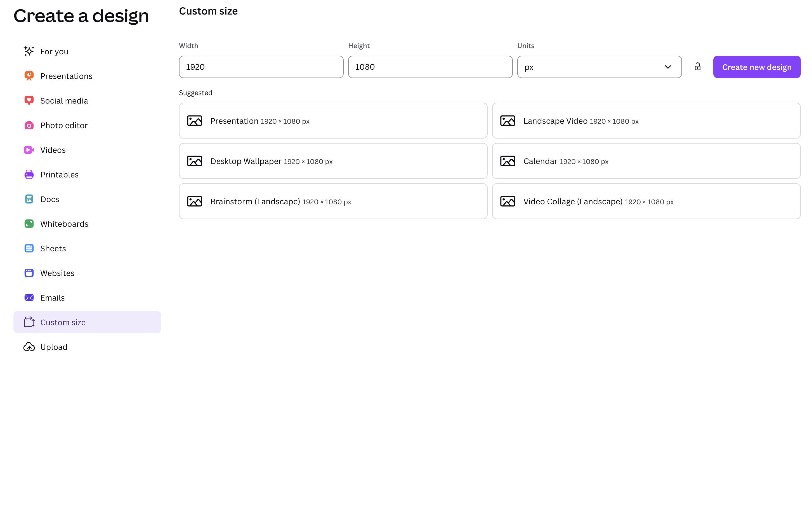Open the For you category
Screen dimensions: 812x520
point(87,51)
